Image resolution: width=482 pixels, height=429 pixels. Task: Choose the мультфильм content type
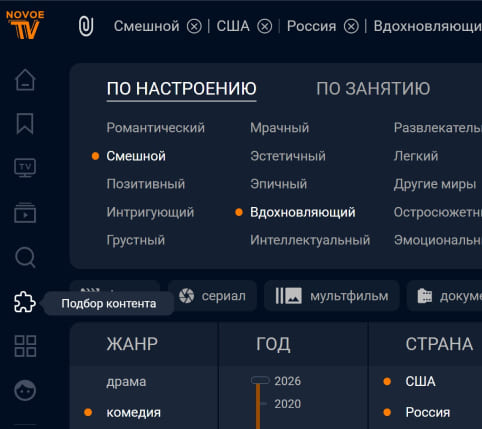coord(332,296)
